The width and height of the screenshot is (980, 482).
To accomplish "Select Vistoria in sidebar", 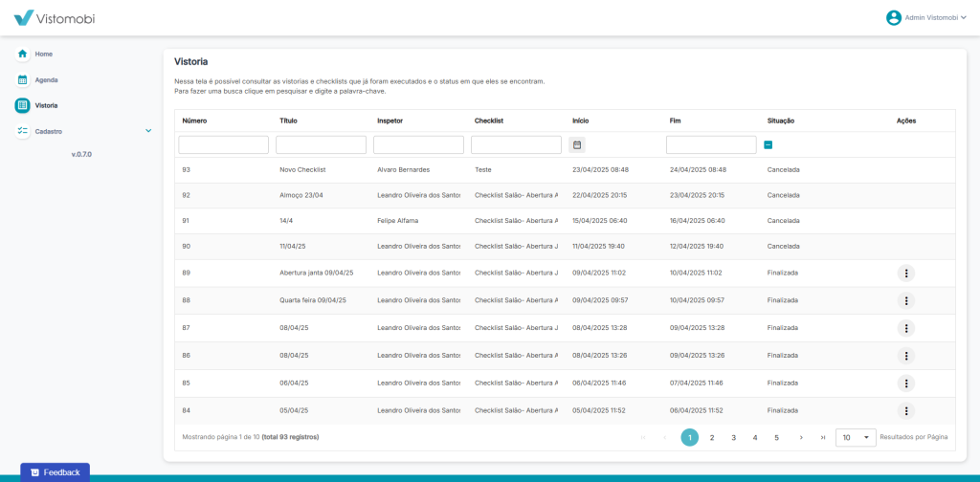I will pyautogui.click(x=46, y=105).
